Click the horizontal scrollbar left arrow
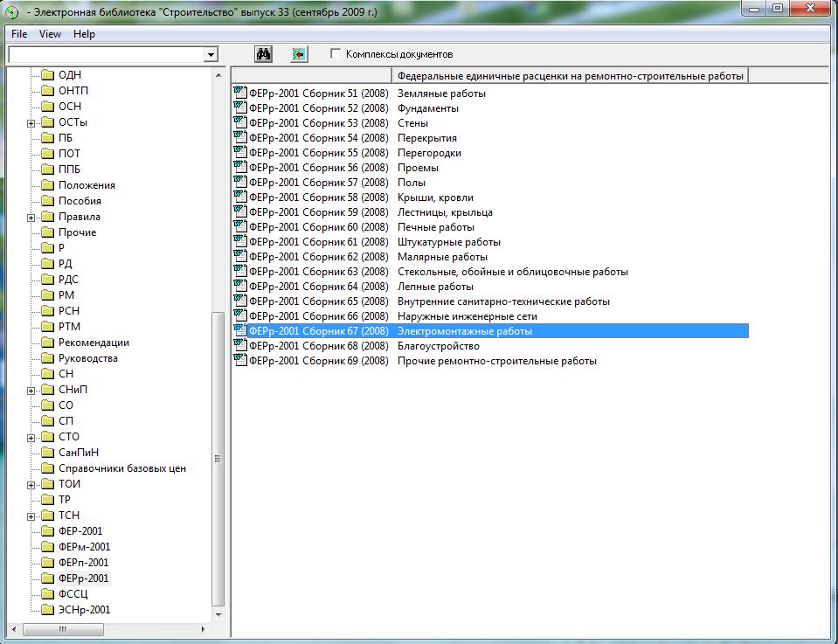Screen dimensions: 838x644 [x=14, y=629]
